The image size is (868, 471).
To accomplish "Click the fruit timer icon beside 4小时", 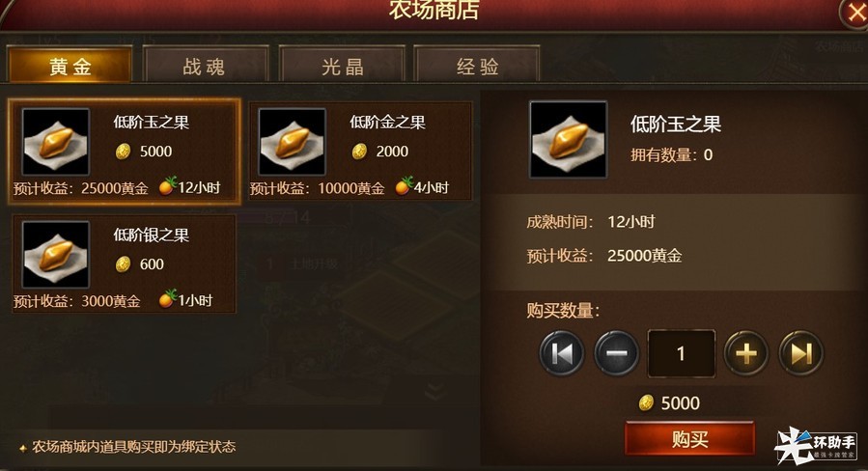I will pyautogui.click(x=405, y=186).
